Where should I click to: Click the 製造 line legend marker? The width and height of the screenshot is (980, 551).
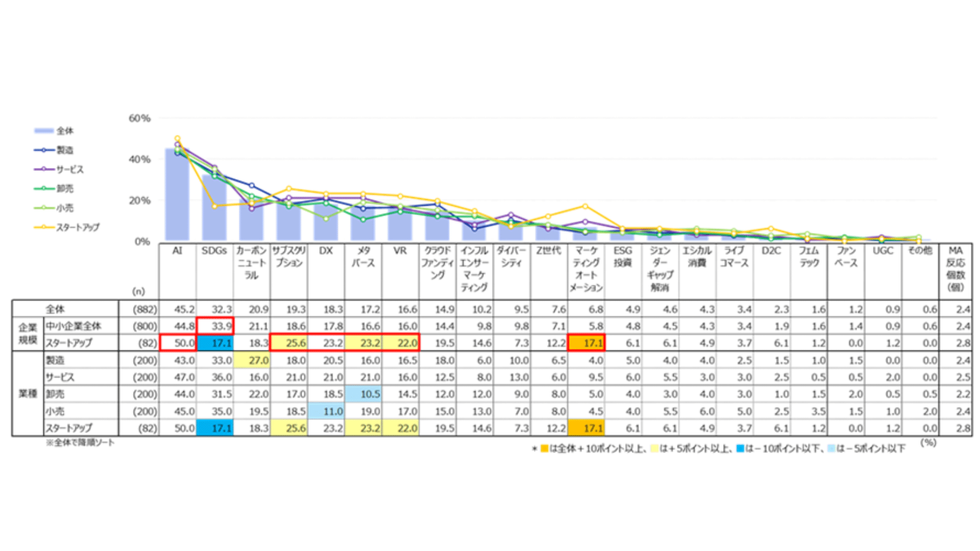coord(44,150)
